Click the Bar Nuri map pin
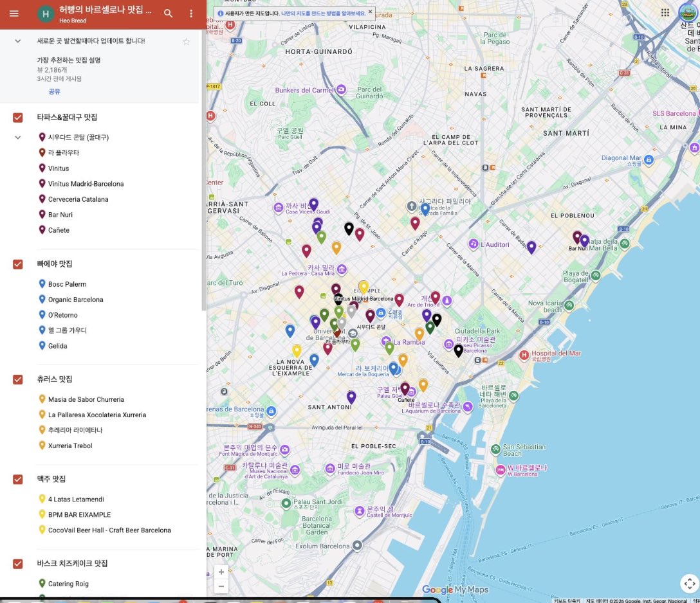This screenshot has height=603, width=700. click(x=576, y=237)
